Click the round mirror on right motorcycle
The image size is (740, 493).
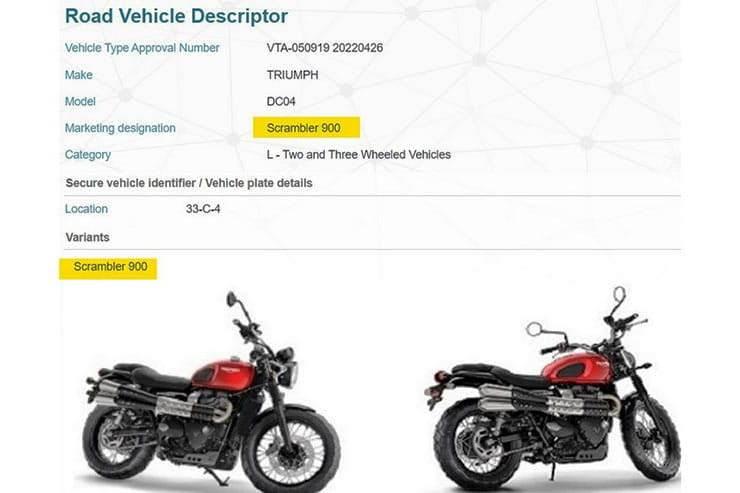click(x=534, y=329)
